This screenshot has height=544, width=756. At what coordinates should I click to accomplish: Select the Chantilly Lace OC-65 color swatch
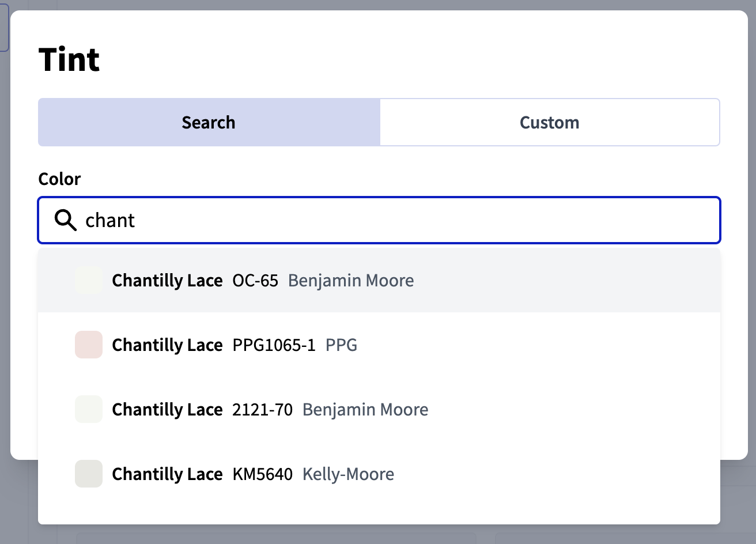pos(89,280)
